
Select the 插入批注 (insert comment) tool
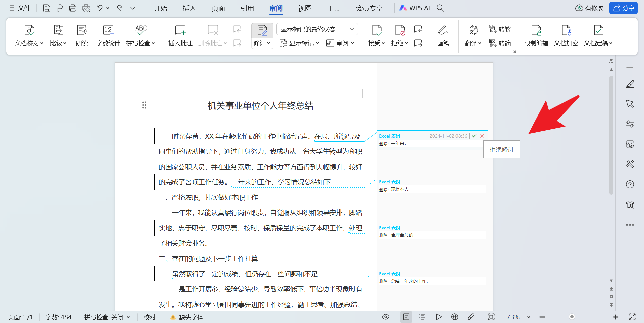(x=180, y=35)
